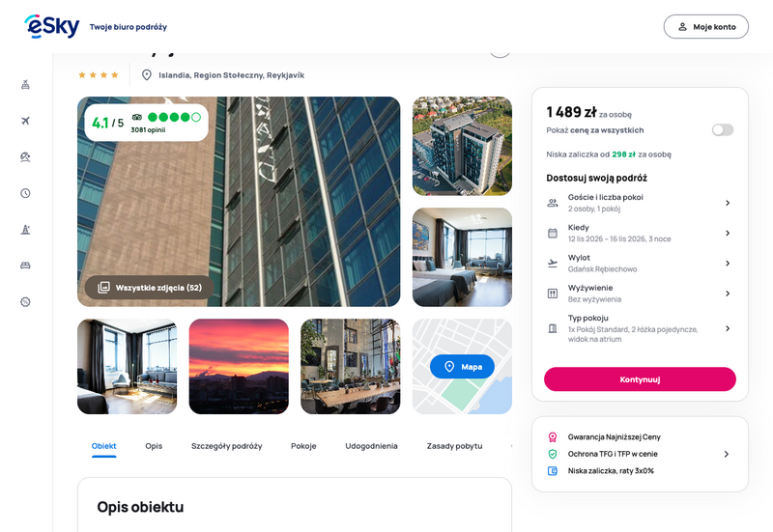Open Moje konto account button
The width and height of the screenshot is (773, 532).
[706, 27]
